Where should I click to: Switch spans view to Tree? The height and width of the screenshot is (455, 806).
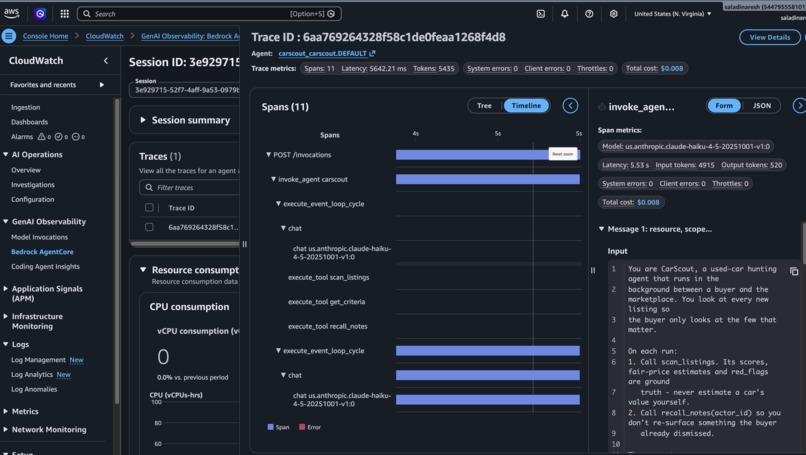tap(484, 105)
